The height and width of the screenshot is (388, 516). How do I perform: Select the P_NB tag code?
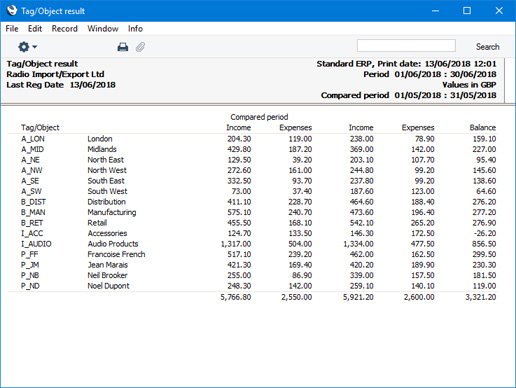30,275
